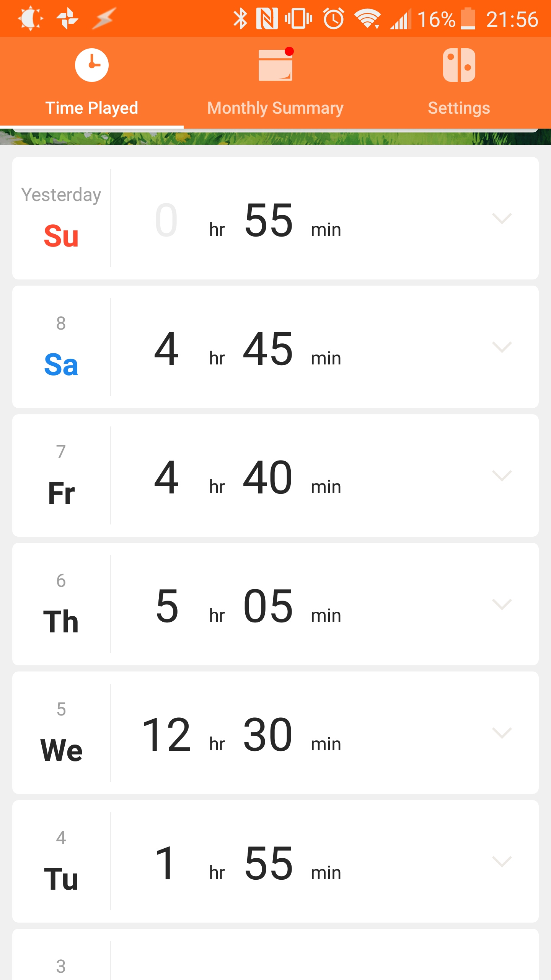This screenshot has height=980, width=551.
Task: Expand Yesterday's Sunday play details
Action: pos(502,218)
